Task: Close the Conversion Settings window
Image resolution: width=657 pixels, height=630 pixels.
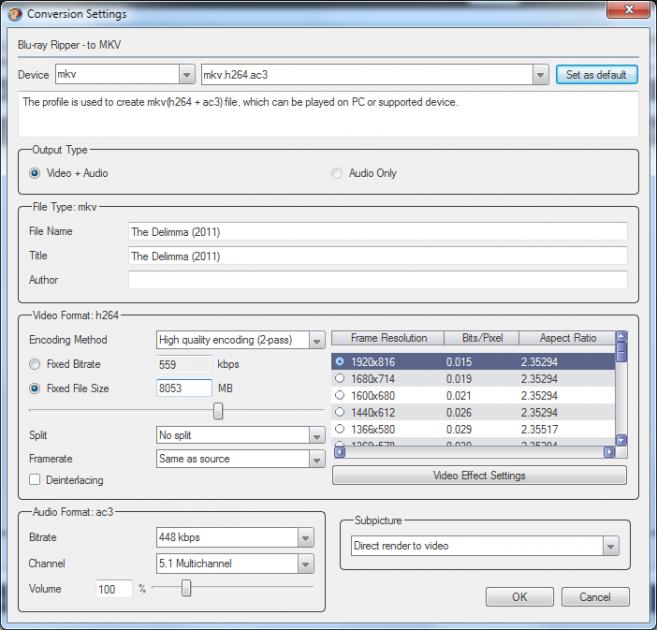Action: [628, 12]
